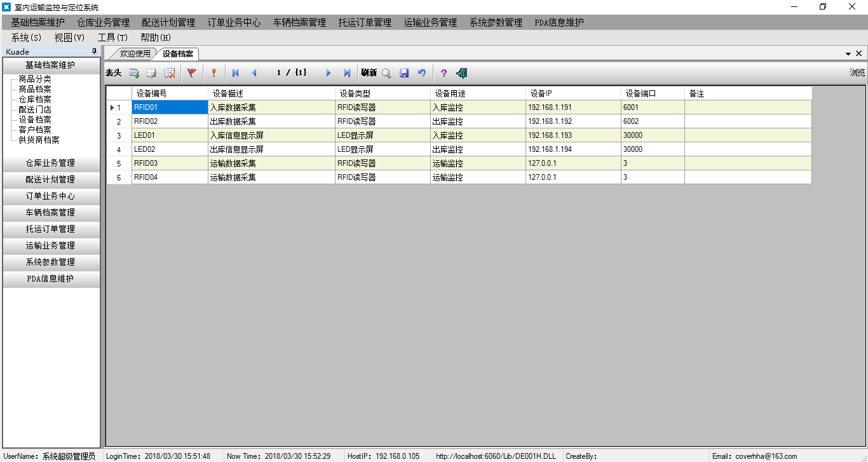This screenshot has height=462, width=868.
Task: Click the red exclamation mark icon
Action: pyautogui.click(x=214, y=73)
